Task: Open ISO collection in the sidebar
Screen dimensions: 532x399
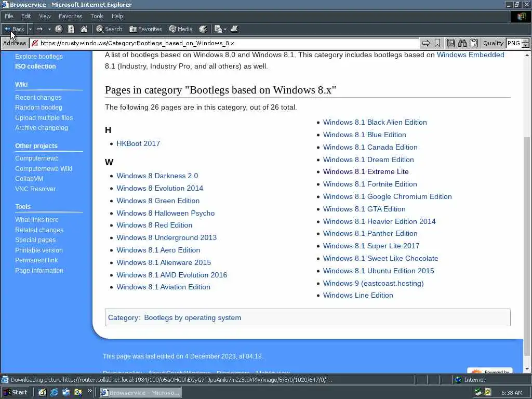Action: click(x=35, y=66)
